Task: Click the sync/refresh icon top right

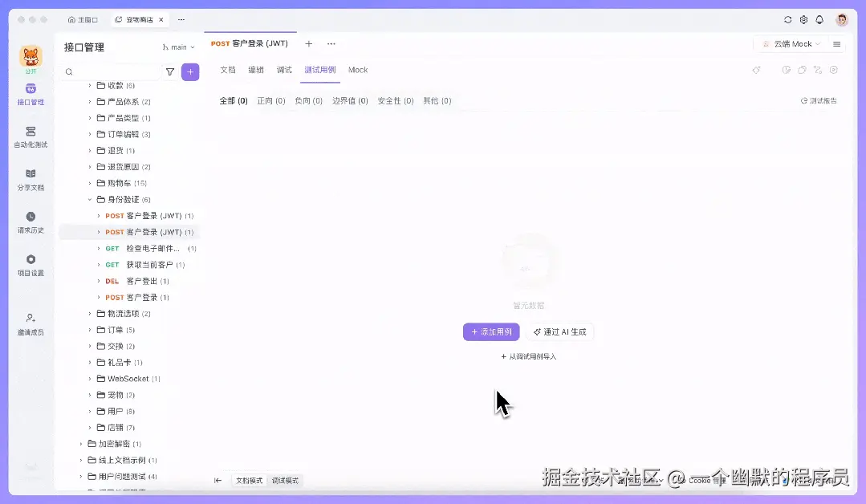Action: pyautogui.click(x=787, y=19)
